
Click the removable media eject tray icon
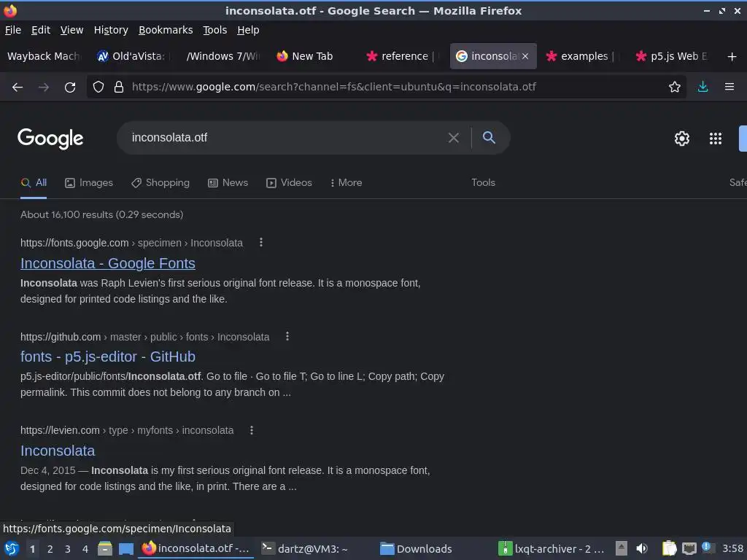tap(622, 548)
